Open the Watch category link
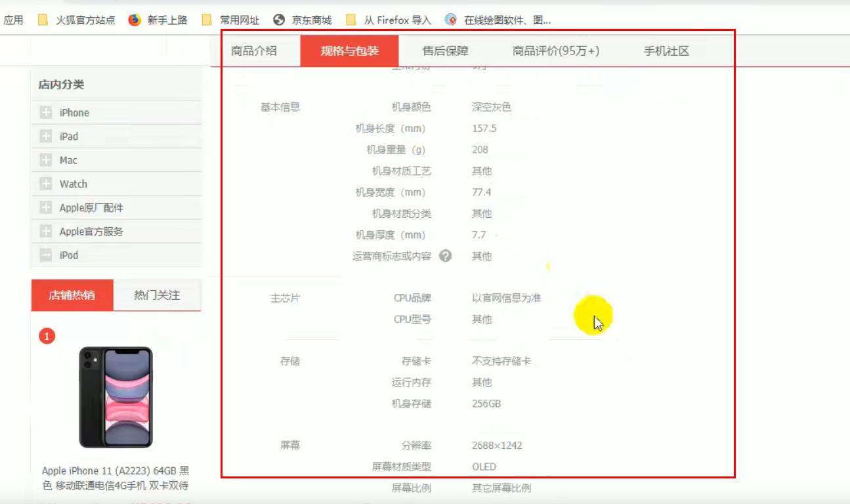This screenshot has height=504, width=850. [x=74, y=184]
